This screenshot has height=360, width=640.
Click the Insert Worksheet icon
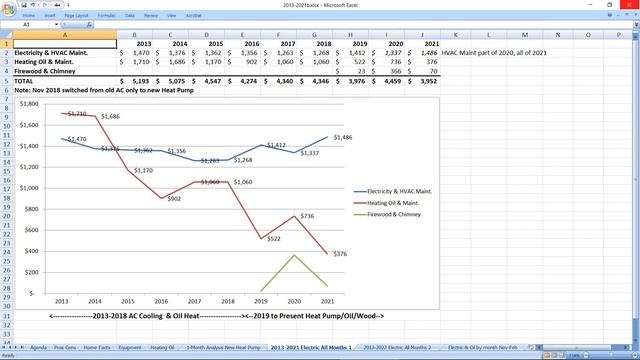tap(531, 347)
